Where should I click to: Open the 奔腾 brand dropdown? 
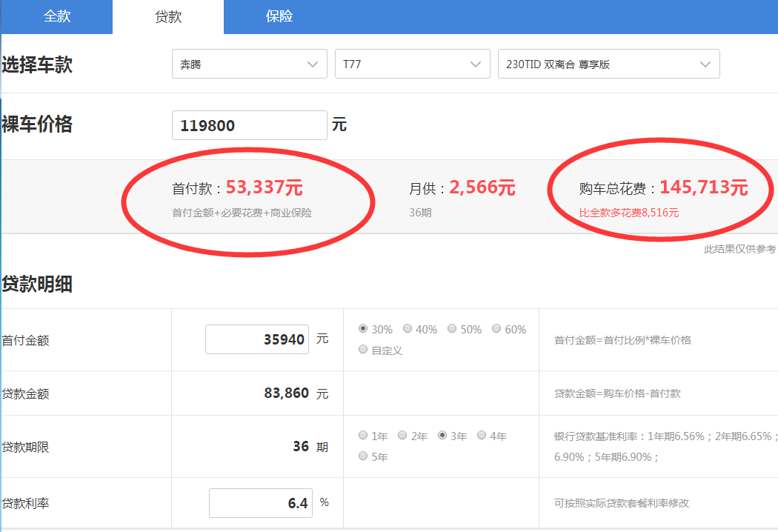pos(250,64)
